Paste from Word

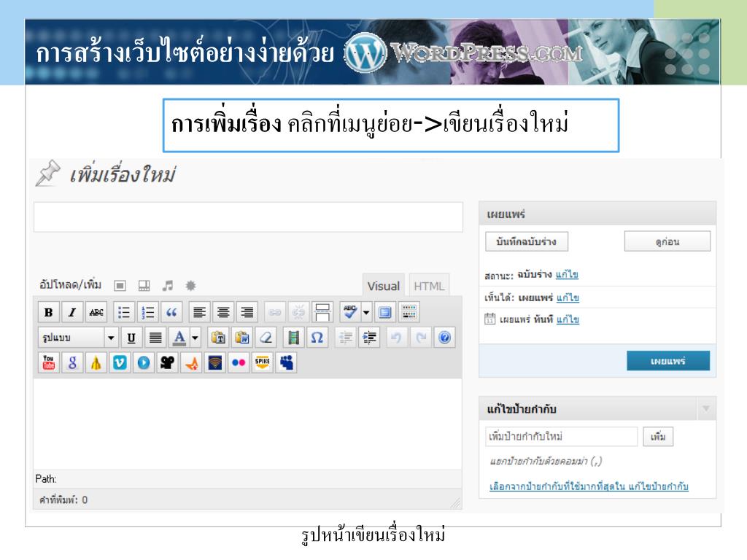coord(242,338)
